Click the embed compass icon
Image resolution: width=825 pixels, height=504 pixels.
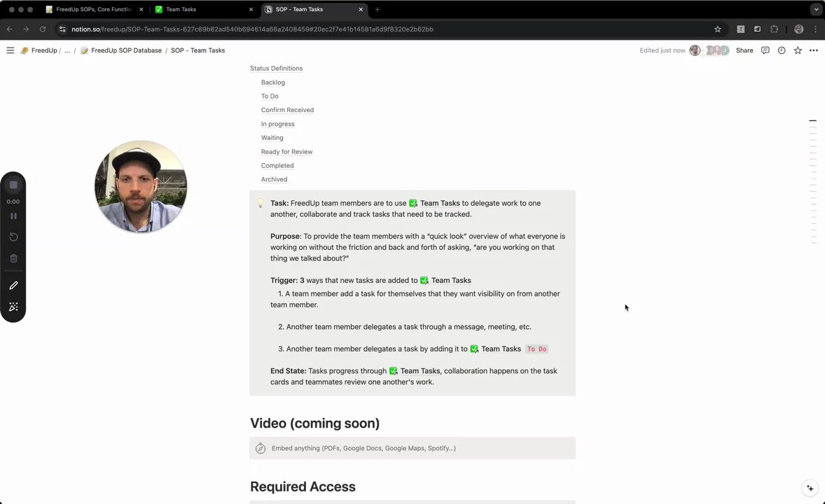pyautogui.click(x=261, y=448)
